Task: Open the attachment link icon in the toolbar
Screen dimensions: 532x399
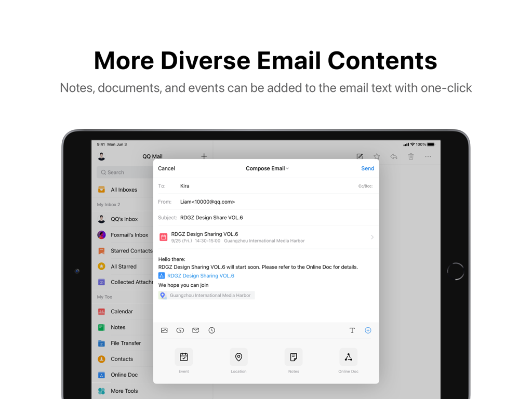Action: (x=180, y=330)
